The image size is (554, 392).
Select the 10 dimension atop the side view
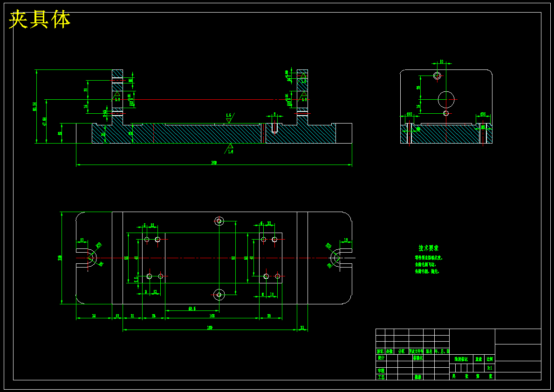pyautogui.click(x=442, y=62)
